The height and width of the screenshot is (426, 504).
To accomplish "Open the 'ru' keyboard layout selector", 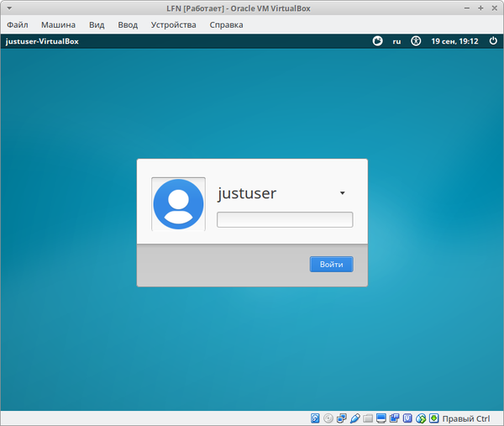I will pos(396,40).
